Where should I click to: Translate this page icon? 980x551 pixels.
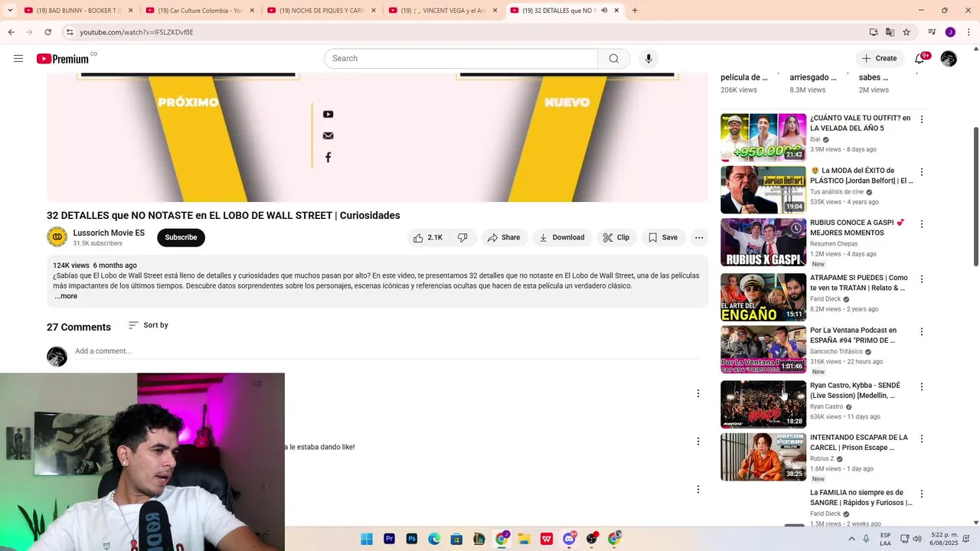click(x=890, y=32)
